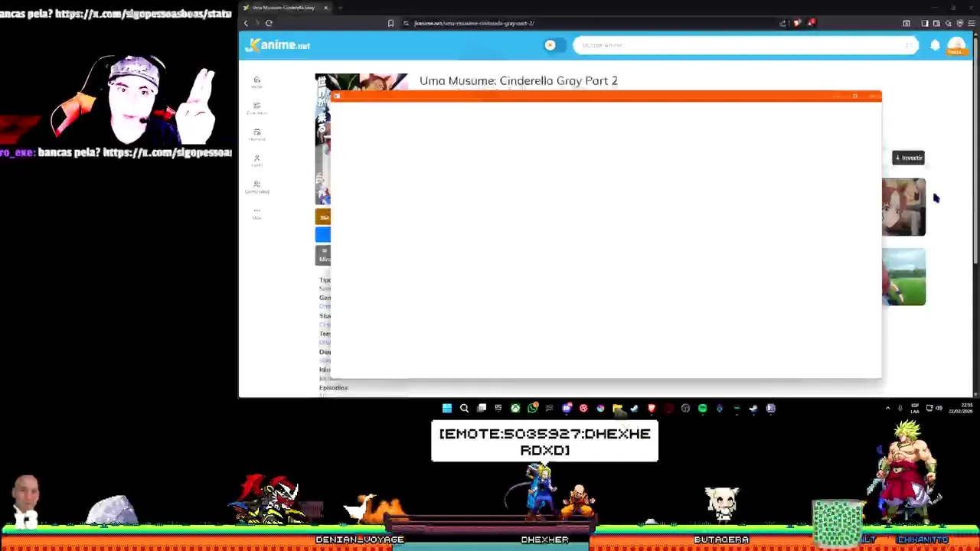Click the jkanime.net logo

point(277,45)
